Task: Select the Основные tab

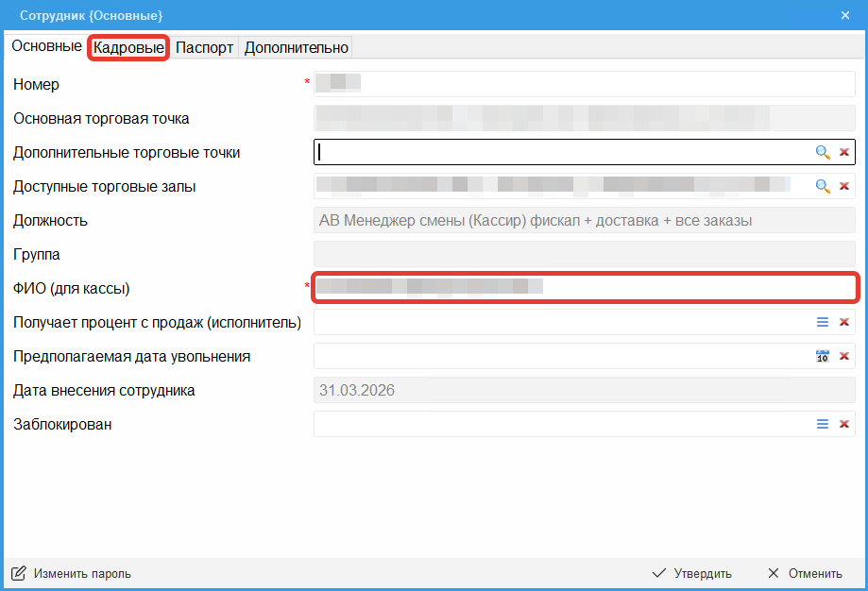Action: coord(46,46)
